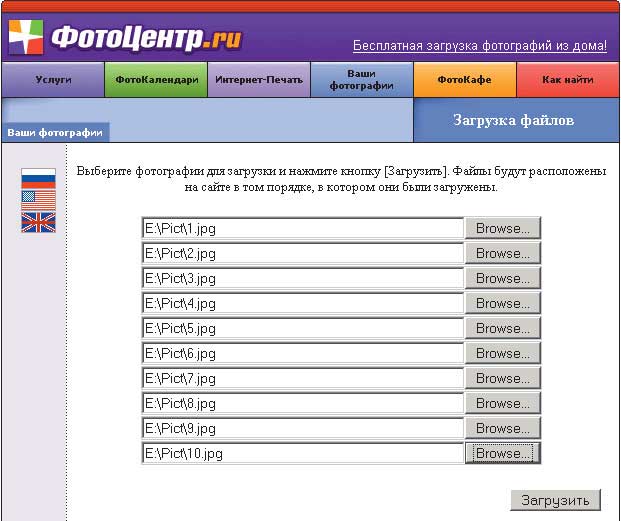Image resolution: width=621 pixels, height=521 pixels.
Task: Open the Как найти tab
Action: click(568, 80)
